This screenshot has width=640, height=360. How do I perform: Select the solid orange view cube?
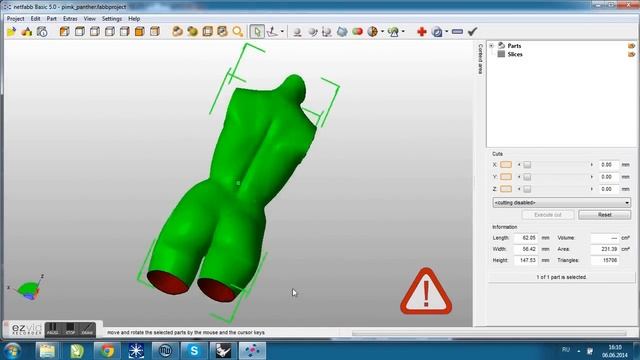click(x=140, y=31)
